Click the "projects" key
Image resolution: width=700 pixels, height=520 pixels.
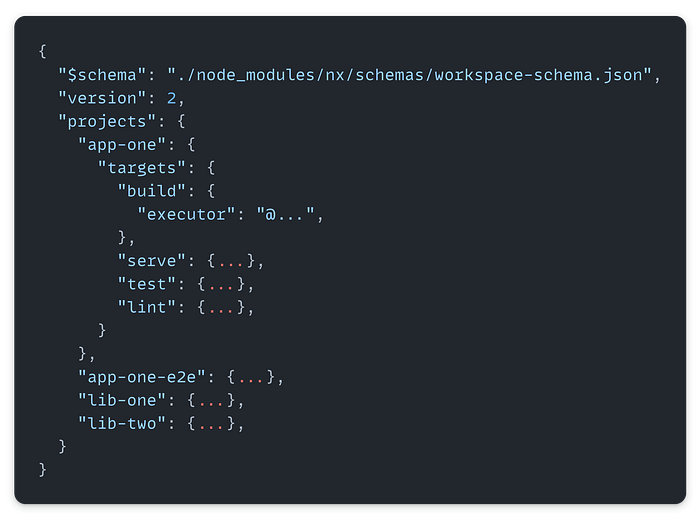[x=107, y=121]
